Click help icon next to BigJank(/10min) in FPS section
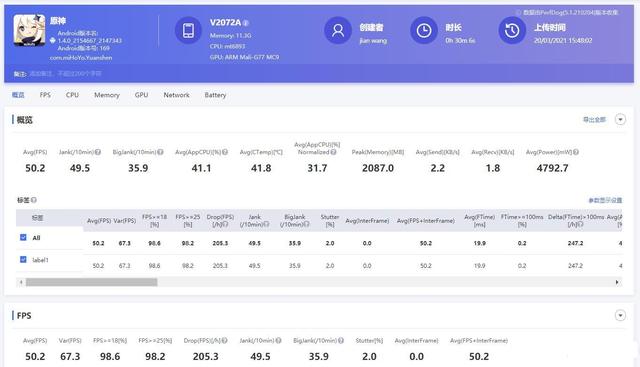This screenshot has height=367, width=640. pyautogui.click(x=341, y=340)
